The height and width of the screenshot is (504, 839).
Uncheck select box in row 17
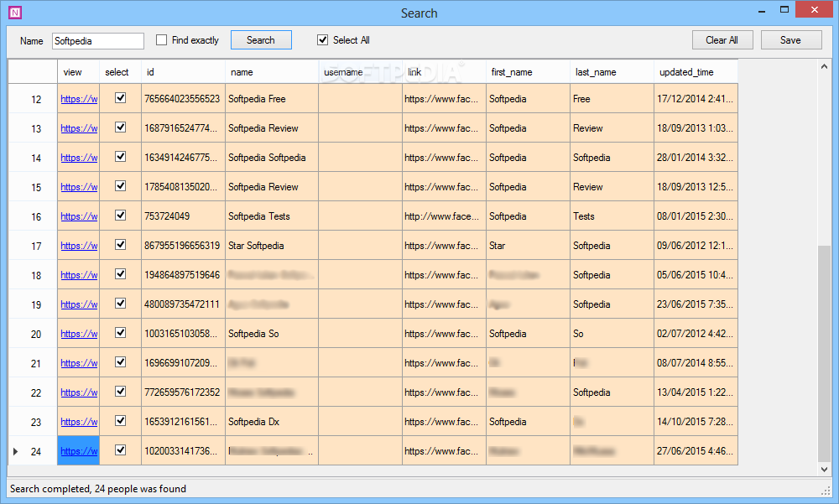(120, 245)
